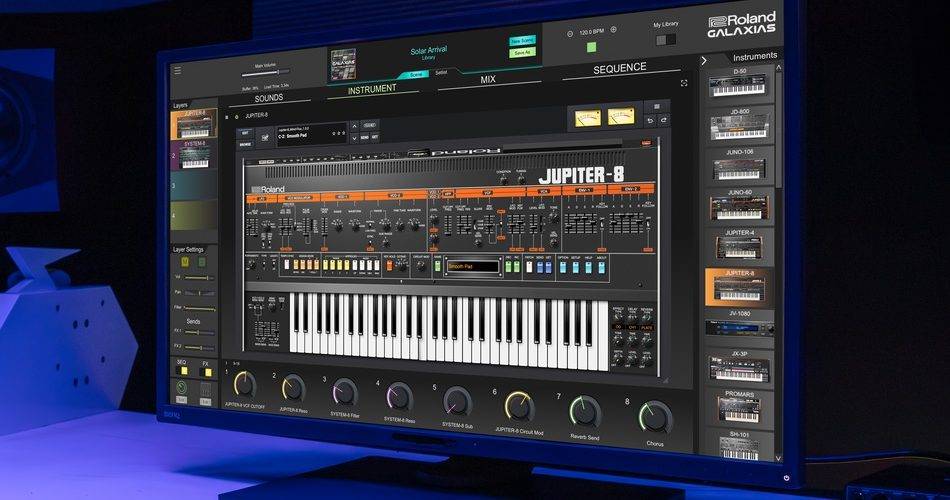Switch to the INSTRUMENT tab
The width and height of the screenshot is (950, 500).
pyautogui.click(x=372, y=89)
